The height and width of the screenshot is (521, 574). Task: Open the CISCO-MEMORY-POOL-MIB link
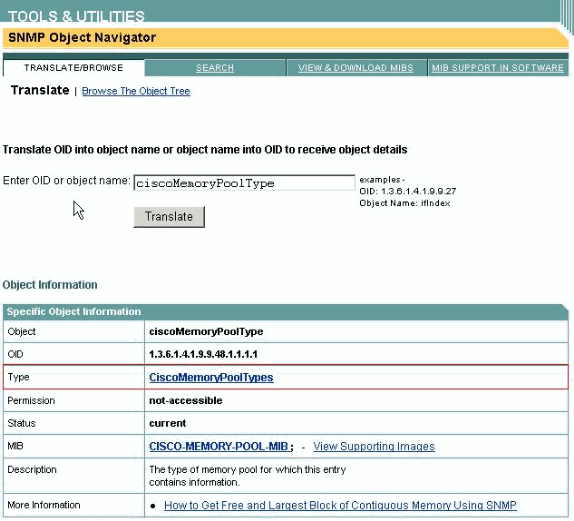point(219,446)
